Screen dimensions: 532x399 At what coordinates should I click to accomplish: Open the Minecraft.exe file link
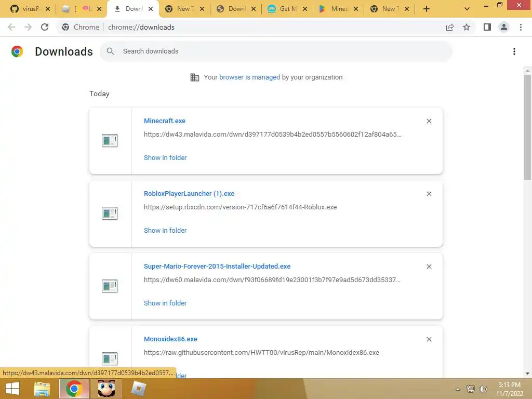pyautogui.click(x=165, y=121)
